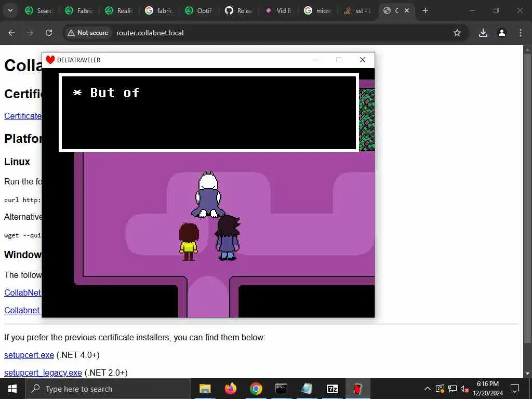Click the Susie character sprite
Screen dimensions: 532x399
(228, 238)
